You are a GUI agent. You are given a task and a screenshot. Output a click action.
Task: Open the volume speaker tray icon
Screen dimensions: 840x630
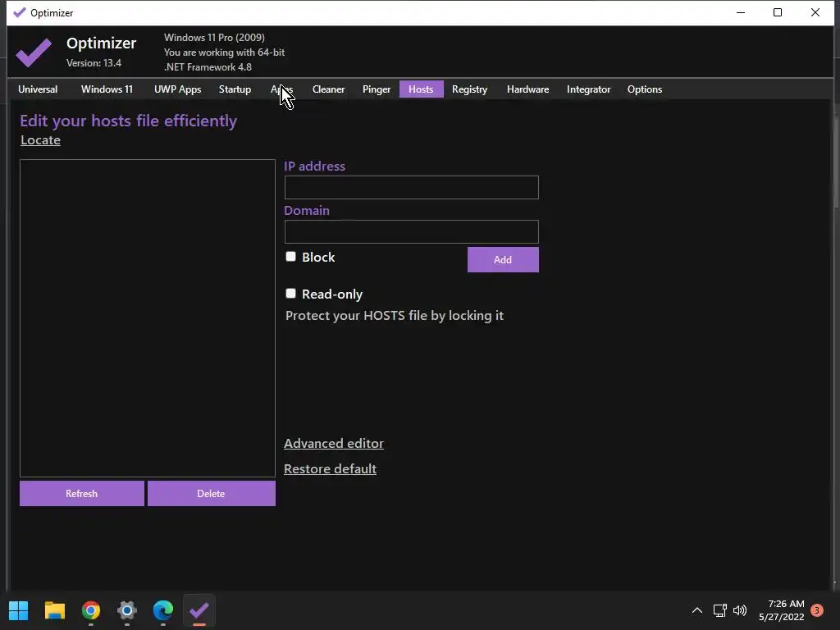tap(740, 610)
